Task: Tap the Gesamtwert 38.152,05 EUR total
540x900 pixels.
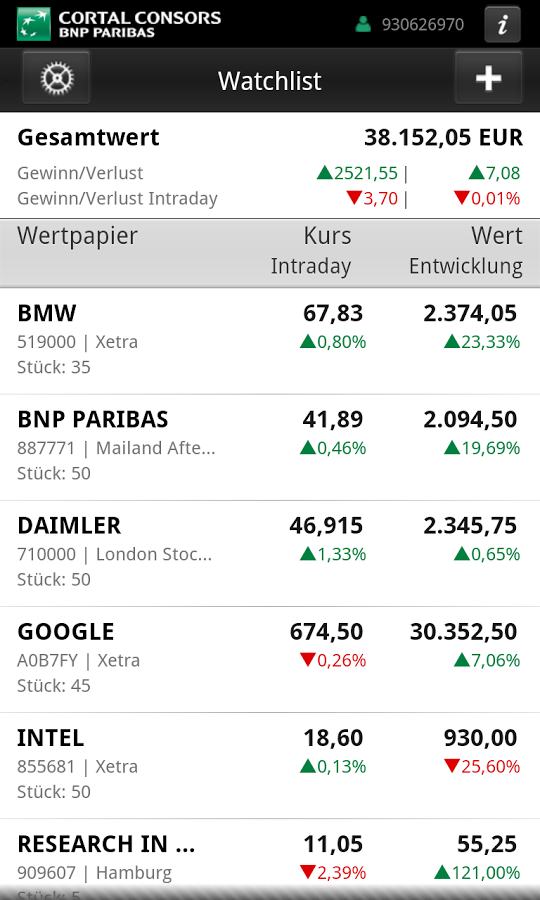Action: (x=270, y=138)
